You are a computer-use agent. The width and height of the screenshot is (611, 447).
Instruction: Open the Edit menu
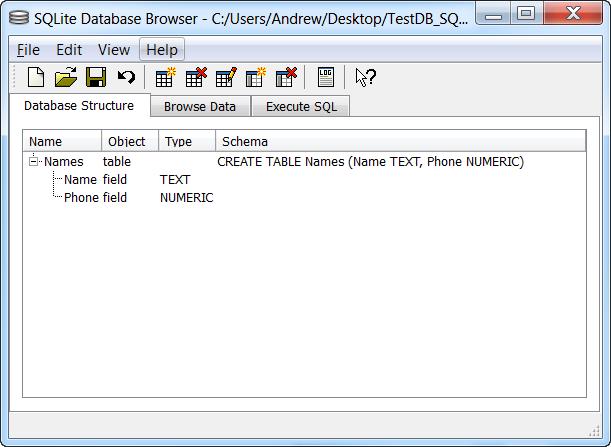click(x=69, y=50)
